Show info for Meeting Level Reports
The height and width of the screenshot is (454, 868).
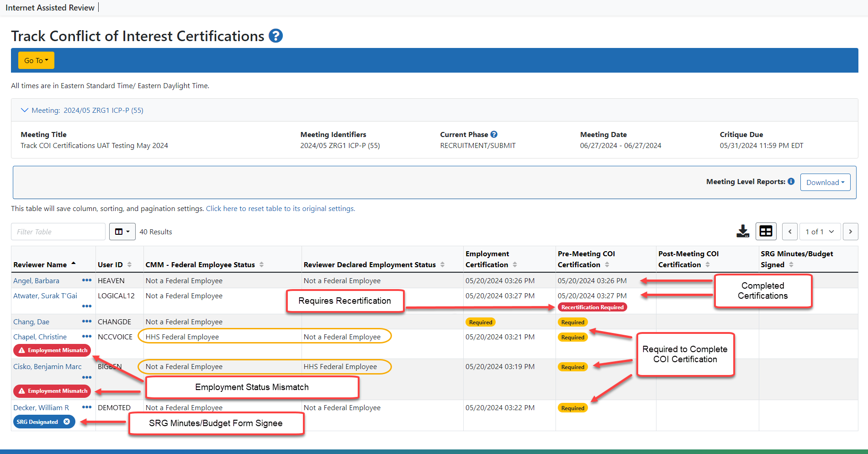coord(791,181)
